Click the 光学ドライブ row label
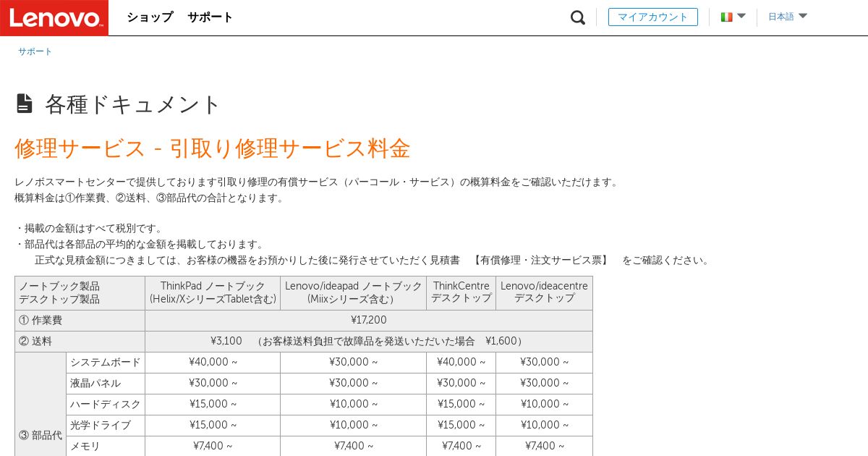The height and width of the screenshot is (456, 868). tap(106, 425)
